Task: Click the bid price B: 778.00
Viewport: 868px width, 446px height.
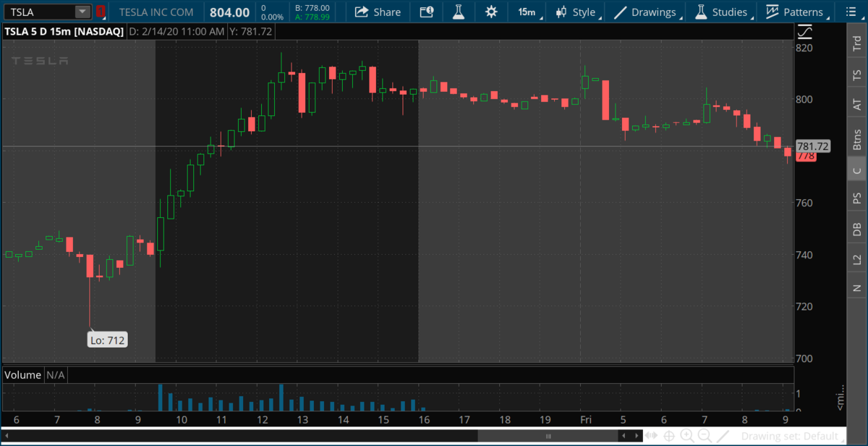Action: [312, 7]
